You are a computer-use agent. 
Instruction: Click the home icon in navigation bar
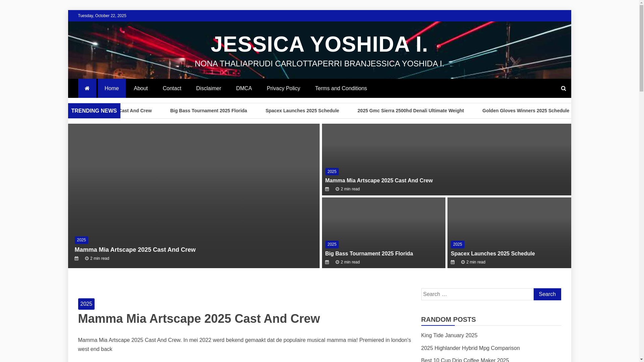pos(87,88)
